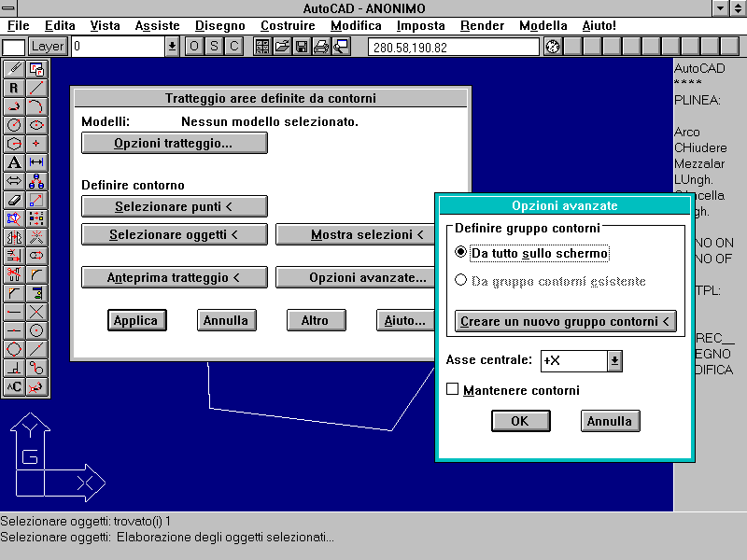Select 'Arco' in the side screen menu

tap(687, 132)
